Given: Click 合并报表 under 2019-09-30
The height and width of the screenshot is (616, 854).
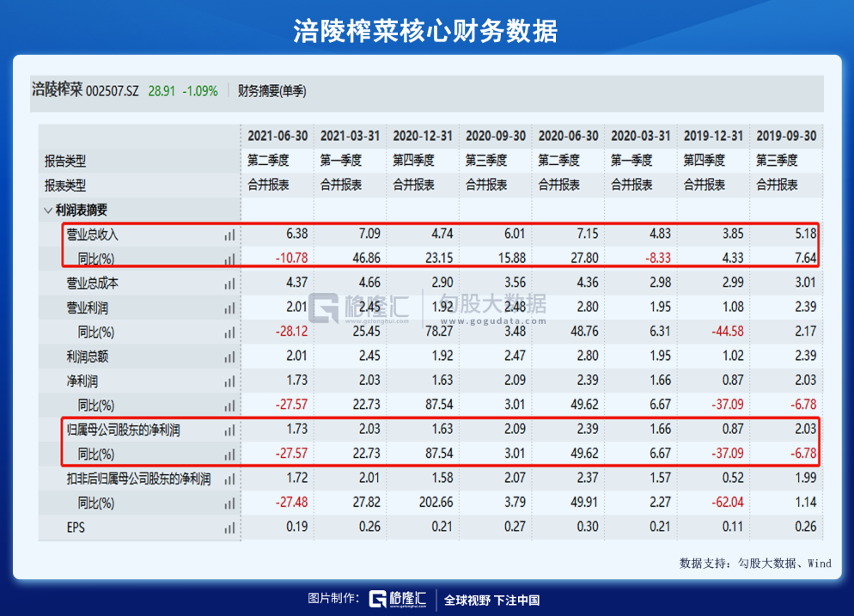Looking at the screenshot, I should pos(777,185).
